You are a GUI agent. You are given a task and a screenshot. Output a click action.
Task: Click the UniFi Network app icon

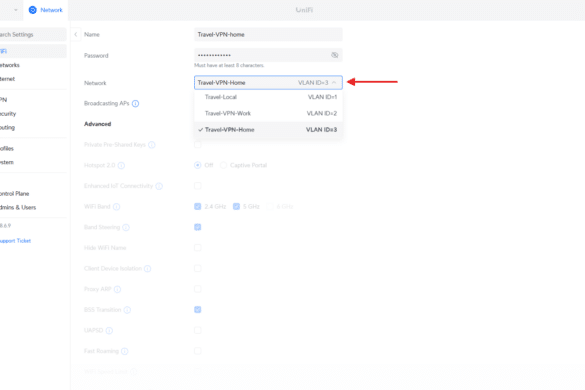point(33,10)
